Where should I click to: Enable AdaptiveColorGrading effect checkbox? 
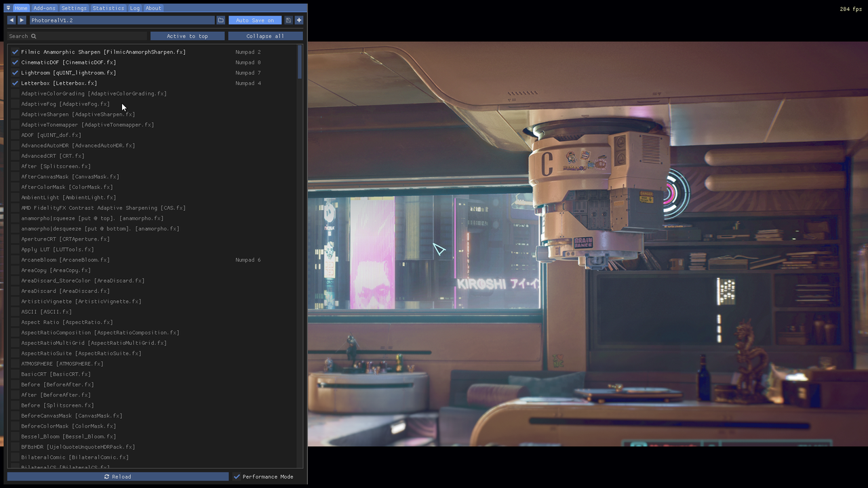15,94
